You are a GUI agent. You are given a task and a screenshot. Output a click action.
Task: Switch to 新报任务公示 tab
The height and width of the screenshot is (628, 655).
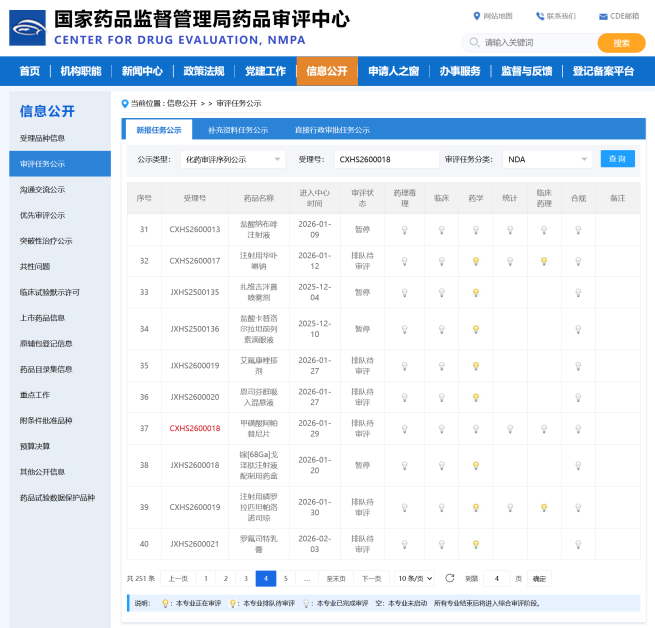pyautogui.click(x=159, y=130)
